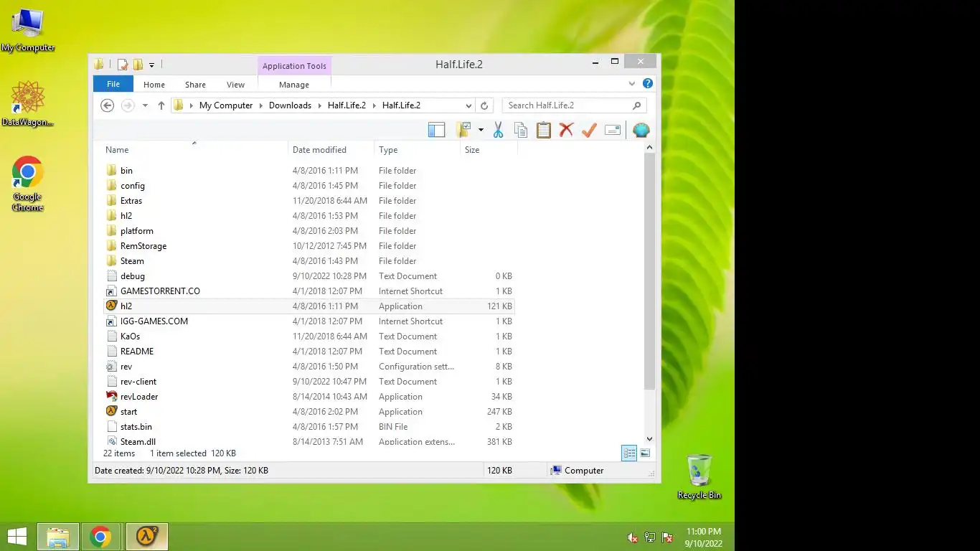The image size is (980, 551).
Task: Delete selected file with the red X icon
Action: point(567,130)
